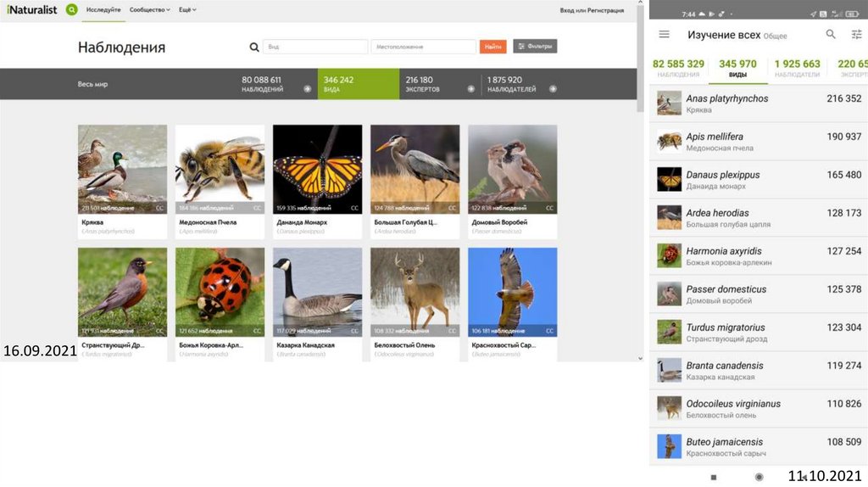
Task: Tap the search icon in the mobile app header
Action: (x=831, y=34)
